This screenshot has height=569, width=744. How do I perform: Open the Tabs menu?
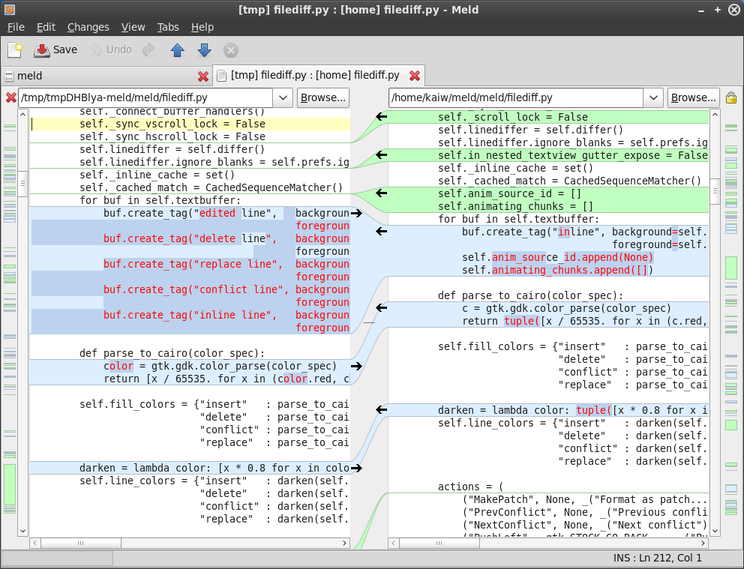click(x=168, y=27)
